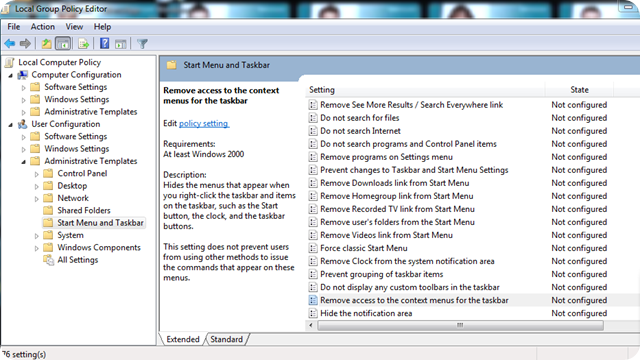This screenshot has width=640, height=360.
Task: Select Do not search programs and Control Panel items
Action: point(408,144)
